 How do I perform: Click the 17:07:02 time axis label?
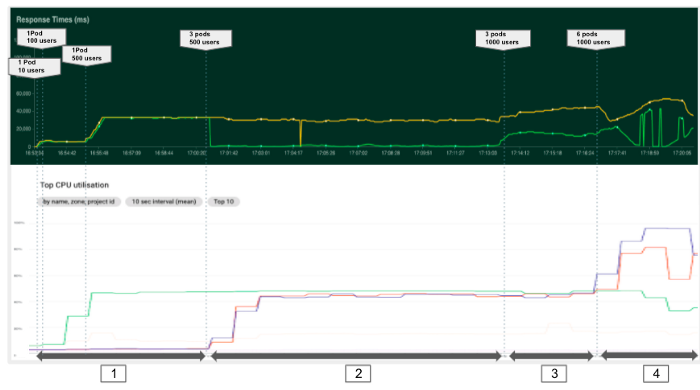(x=358, y=153)
